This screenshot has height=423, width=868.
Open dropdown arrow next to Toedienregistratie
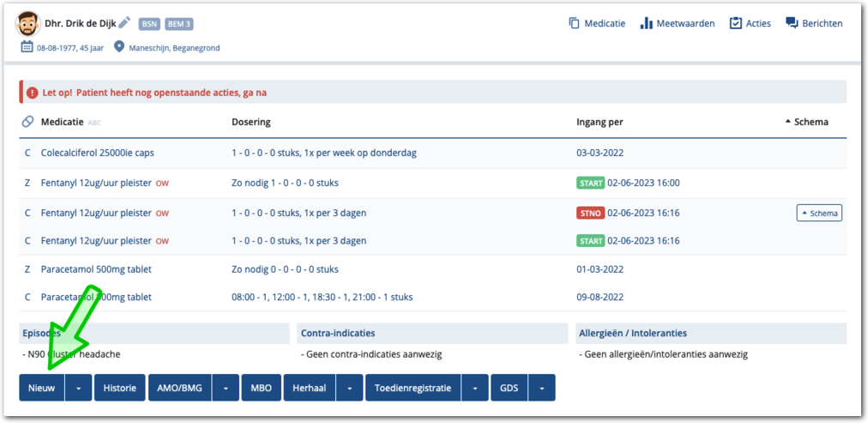[474, 388]
